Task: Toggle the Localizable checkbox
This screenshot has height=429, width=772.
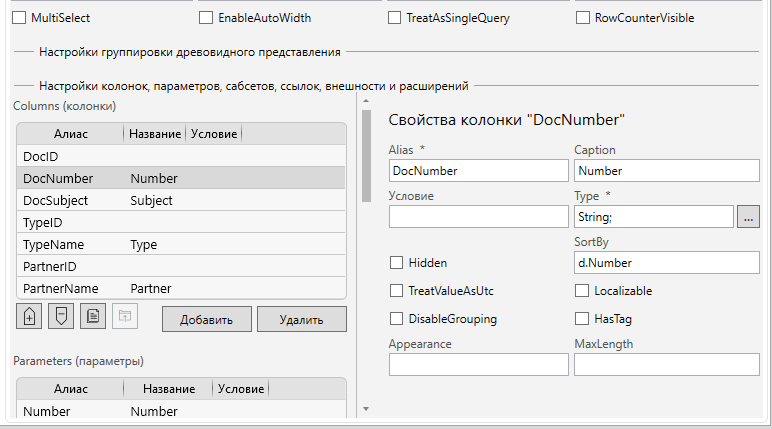Action: pos(583,291)
